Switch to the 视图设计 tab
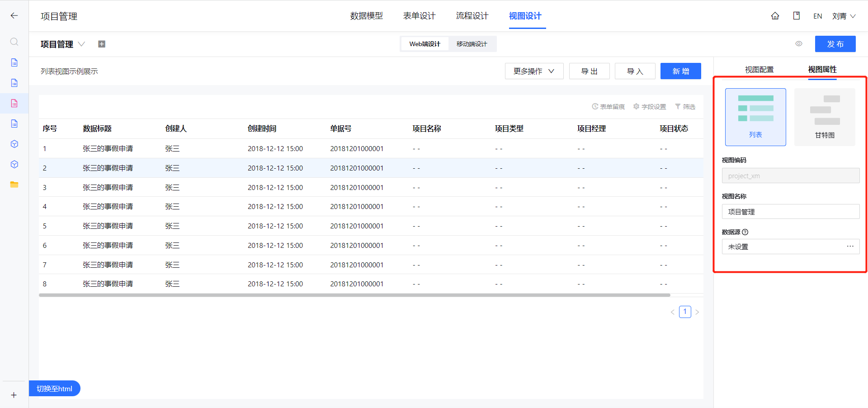The image size is (868, 408). click(525, 16)
